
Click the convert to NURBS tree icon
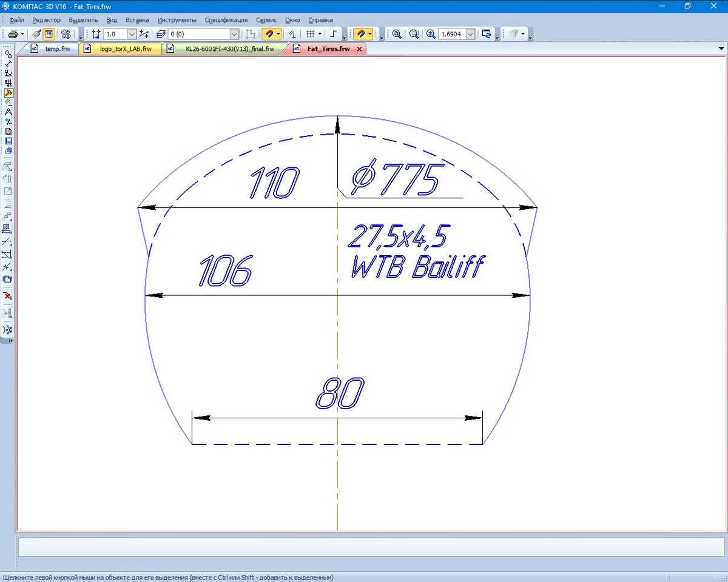tap(8, 330)
